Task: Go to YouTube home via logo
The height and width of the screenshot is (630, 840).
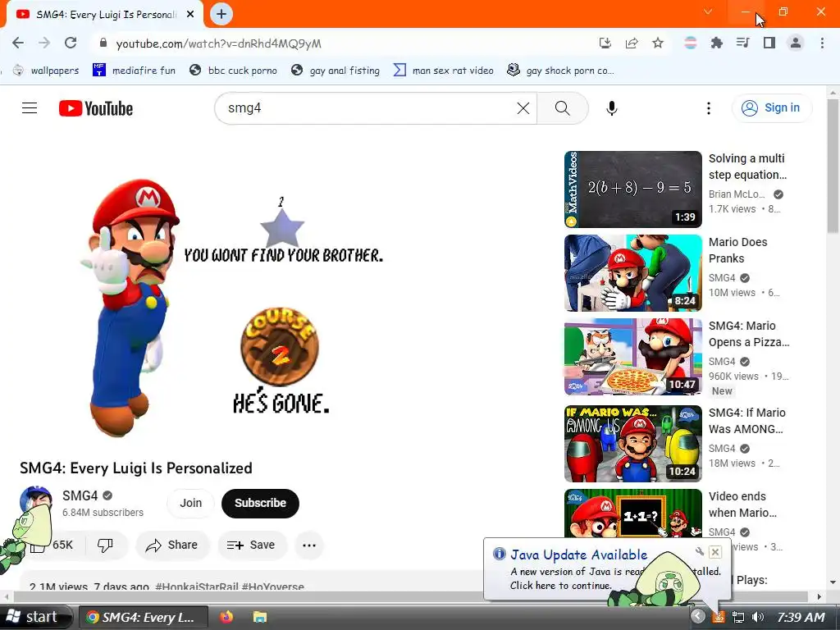Action: pyautogui.click(x=96, y=108)
